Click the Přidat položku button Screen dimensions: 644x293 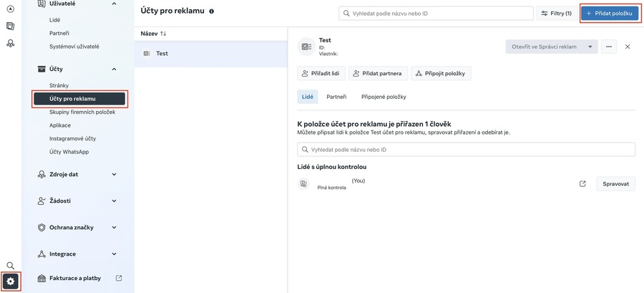point(610,13)
